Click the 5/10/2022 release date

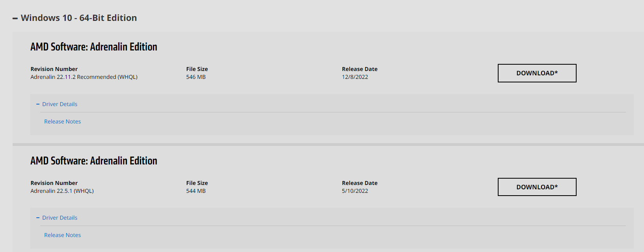pos(355,191)
